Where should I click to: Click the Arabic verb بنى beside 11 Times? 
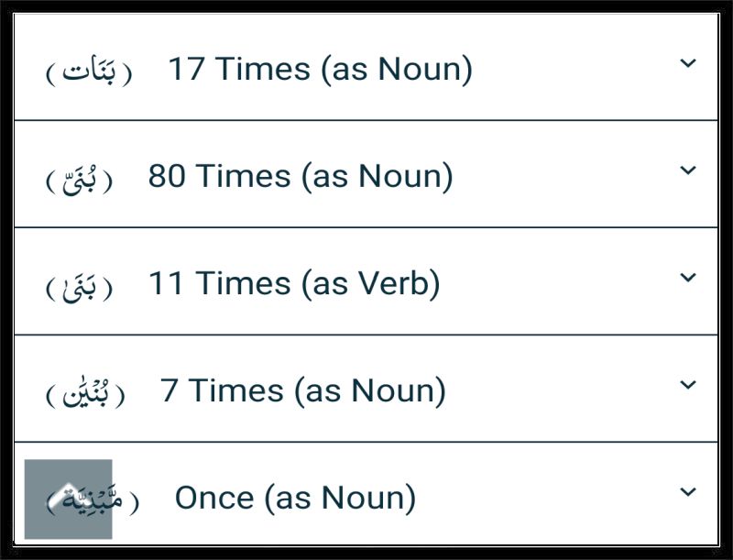(80, 287)
